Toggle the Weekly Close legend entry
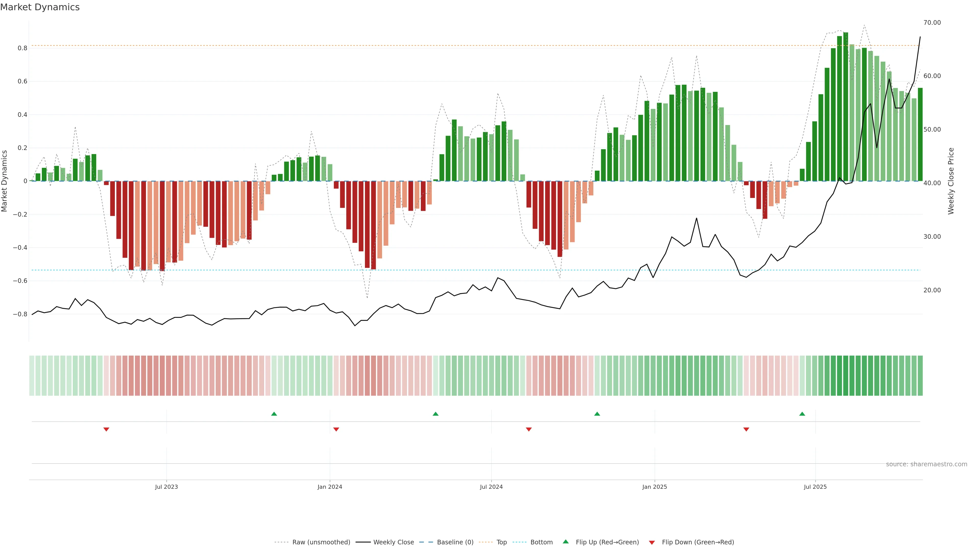 pos(393,542)
